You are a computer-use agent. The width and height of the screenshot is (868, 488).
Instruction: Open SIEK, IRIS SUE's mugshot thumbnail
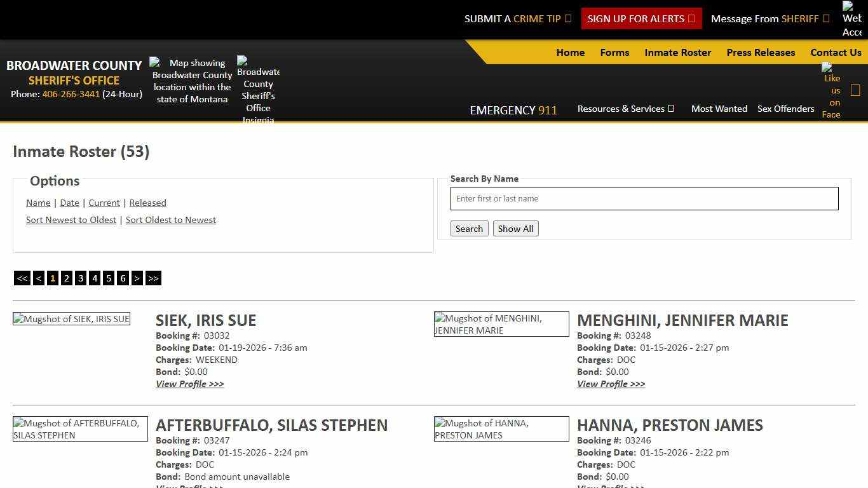click(x=71, y=318)
